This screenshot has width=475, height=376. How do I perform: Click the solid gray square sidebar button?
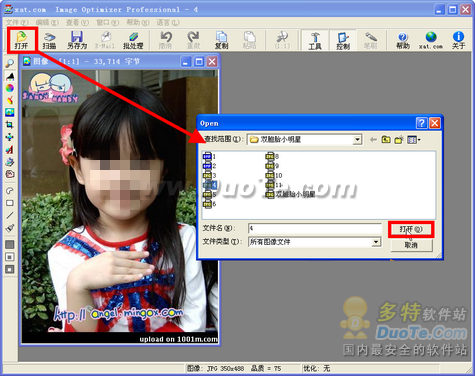coord(10,244)
